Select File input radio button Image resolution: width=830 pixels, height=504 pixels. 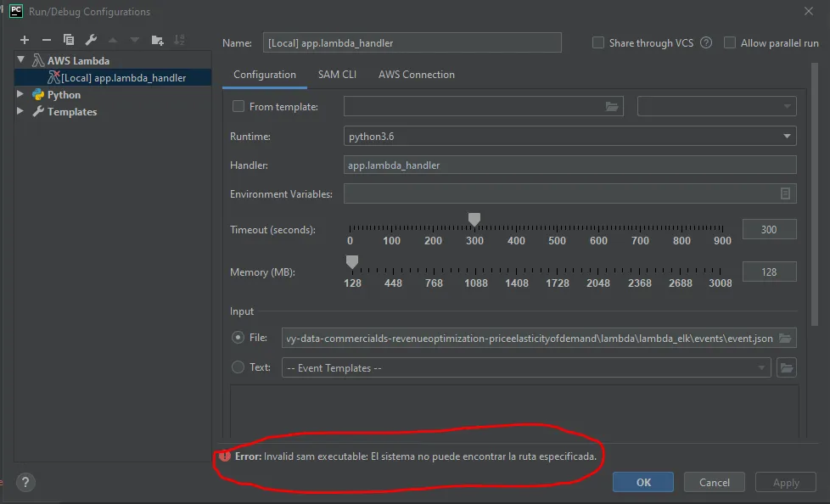click(x=238, y=337)
